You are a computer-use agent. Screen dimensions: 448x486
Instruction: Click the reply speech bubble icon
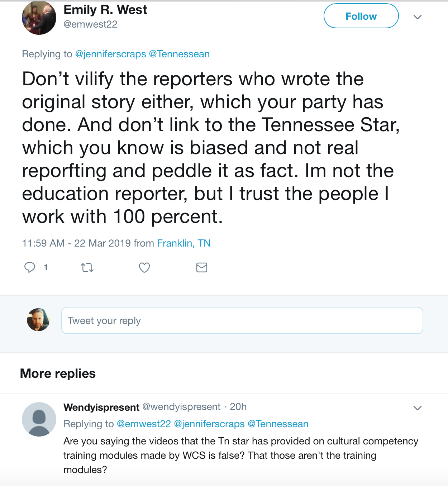click(30, 267)
